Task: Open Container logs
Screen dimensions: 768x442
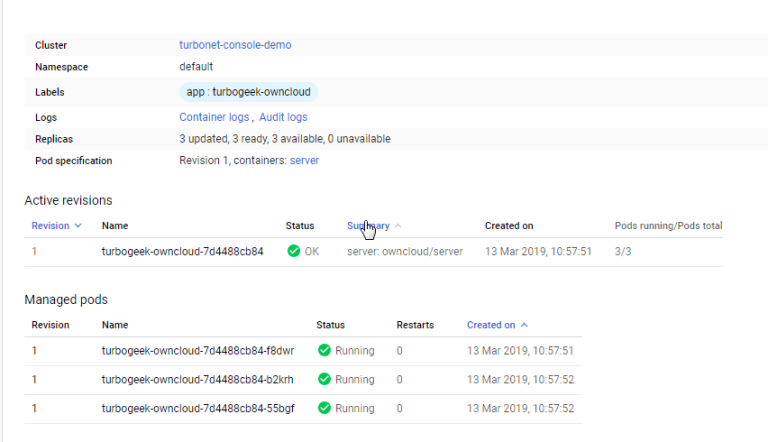Action: click(214, 117)
